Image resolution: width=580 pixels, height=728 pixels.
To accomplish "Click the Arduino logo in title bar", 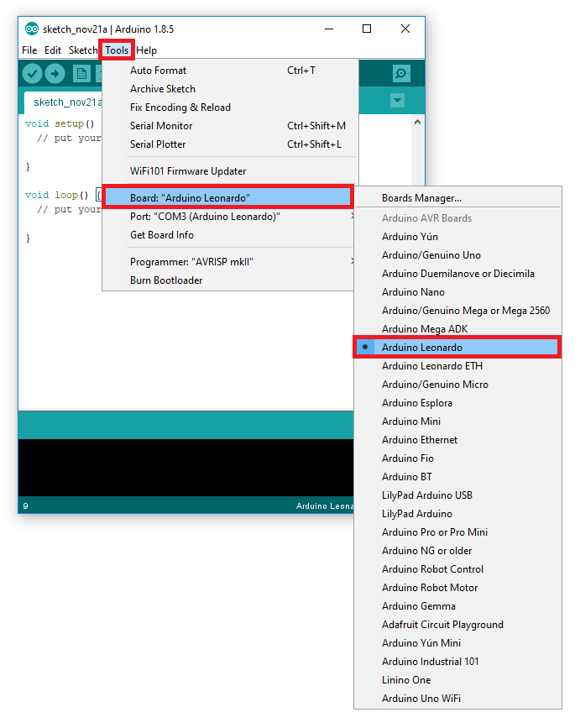I will 32,29.
